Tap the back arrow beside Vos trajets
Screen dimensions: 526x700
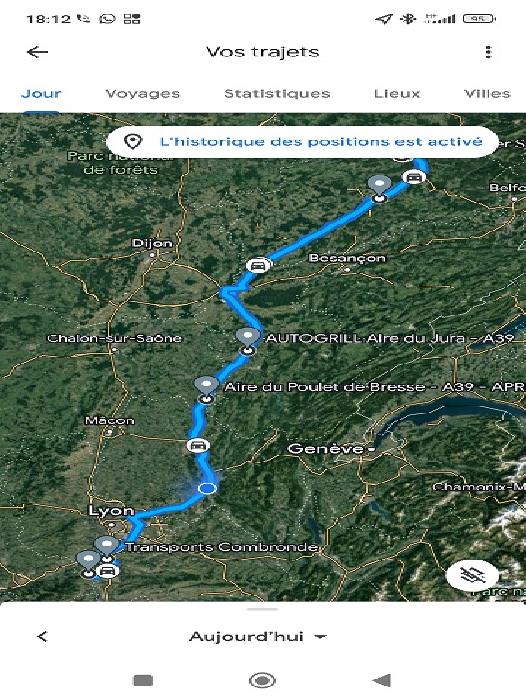(x=38, y=52)
